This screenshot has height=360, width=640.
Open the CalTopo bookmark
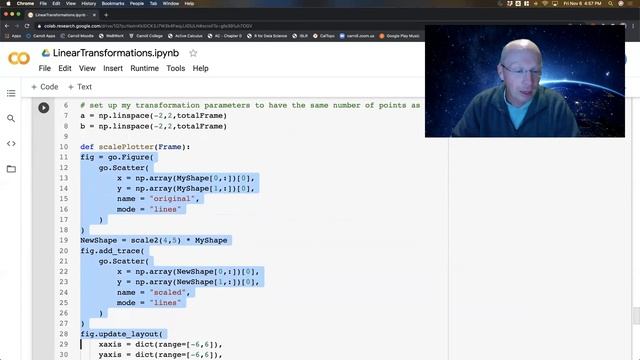(x=324, y=36)
